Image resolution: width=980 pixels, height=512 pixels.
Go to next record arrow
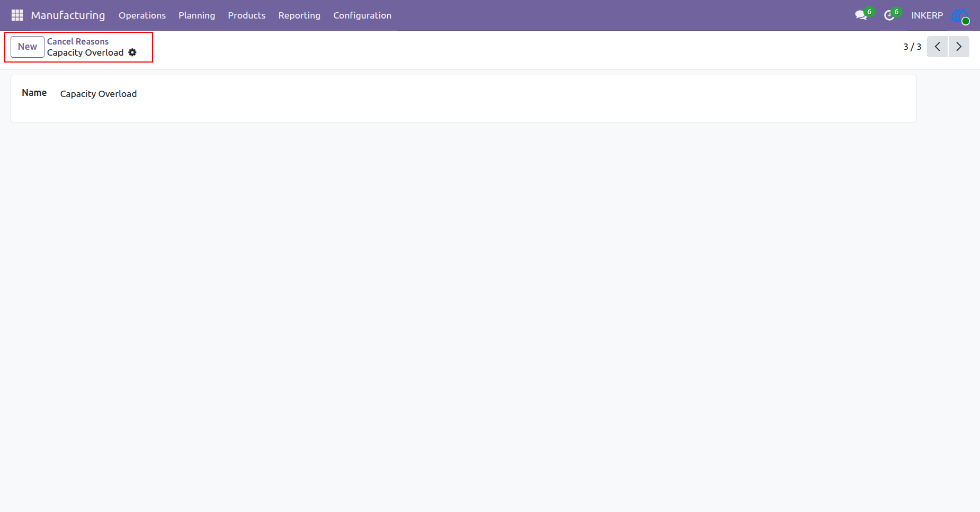[959, 47]
